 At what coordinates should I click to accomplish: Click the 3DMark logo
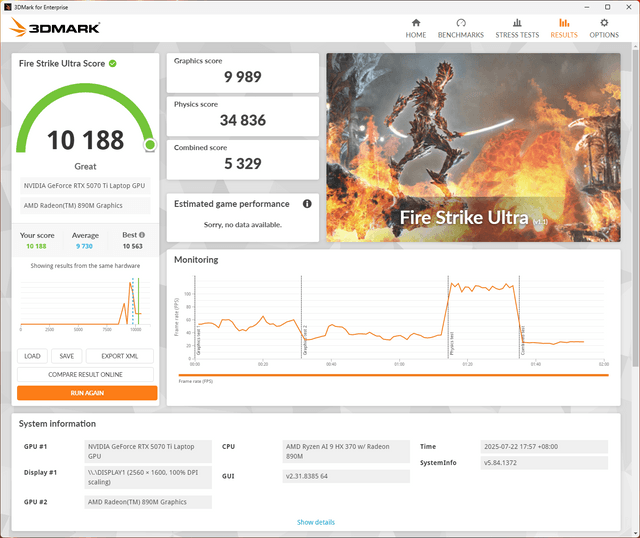55,27
